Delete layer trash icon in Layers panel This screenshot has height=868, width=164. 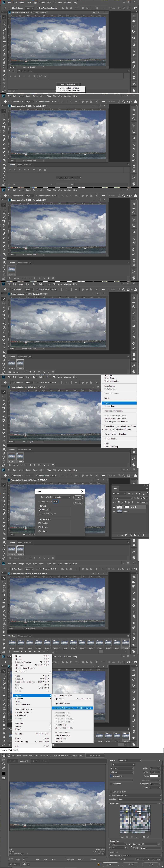pos(143,535)
